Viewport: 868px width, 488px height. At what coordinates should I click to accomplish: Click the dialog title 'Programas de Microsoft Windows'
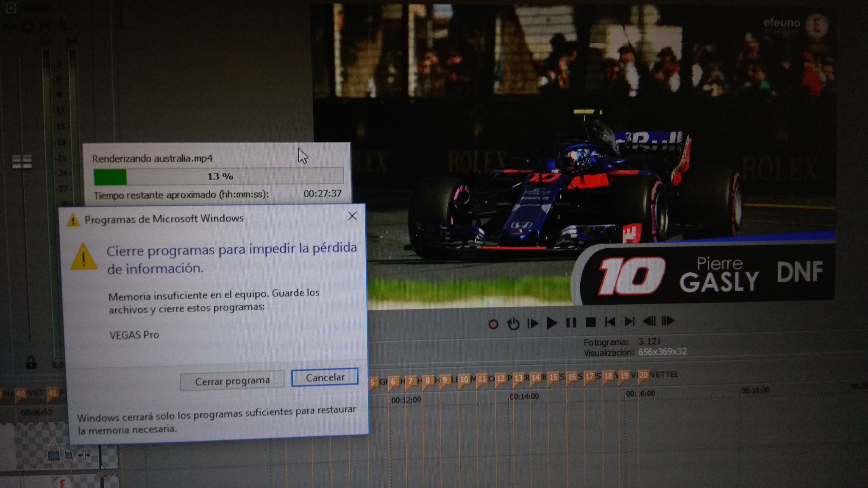(164, 219)
